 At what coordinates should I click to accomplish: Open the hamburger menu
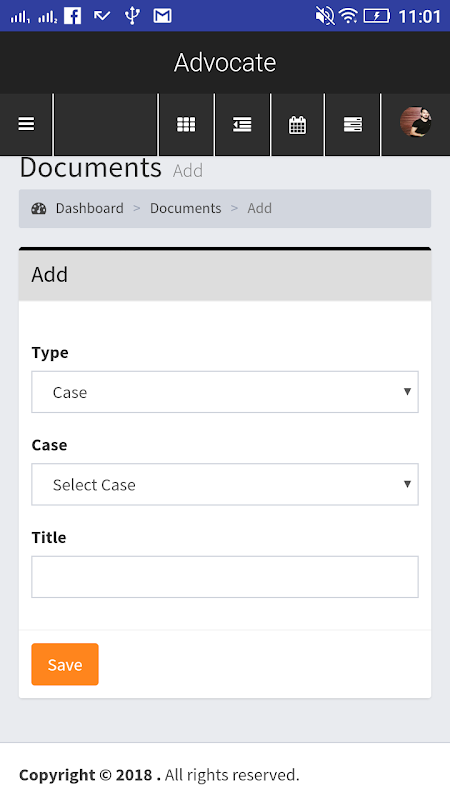[x=26, y=124]
